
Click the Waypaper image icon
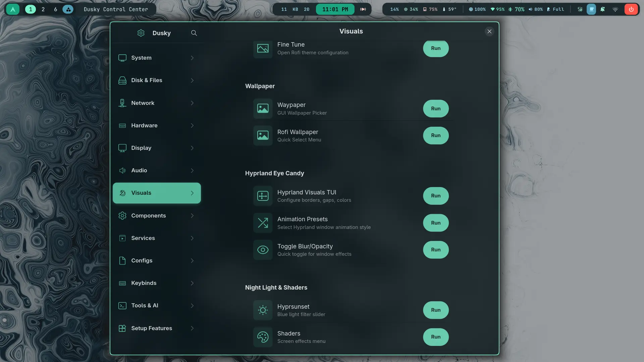263,109
